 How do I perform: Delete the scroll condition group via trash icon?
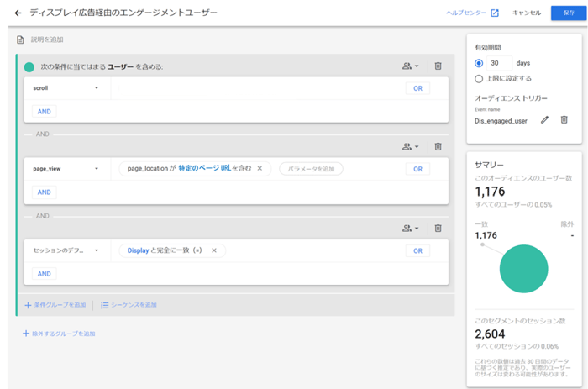[x=438, y=66]
